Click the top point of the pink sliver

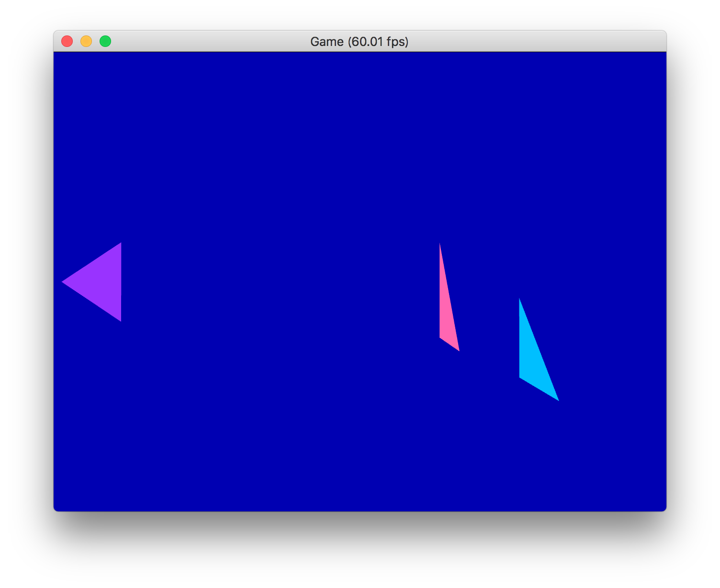click(x=439, y=244)
